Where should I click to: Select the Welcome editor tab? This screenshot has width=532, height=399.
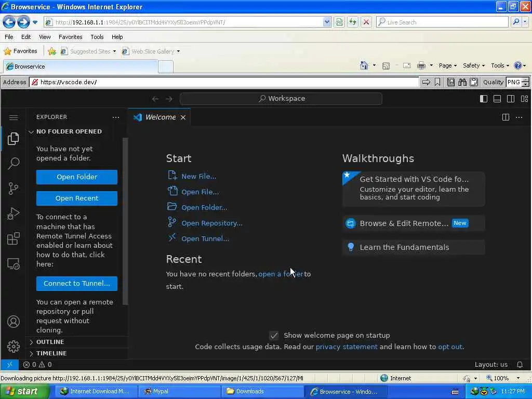(159, 117)
